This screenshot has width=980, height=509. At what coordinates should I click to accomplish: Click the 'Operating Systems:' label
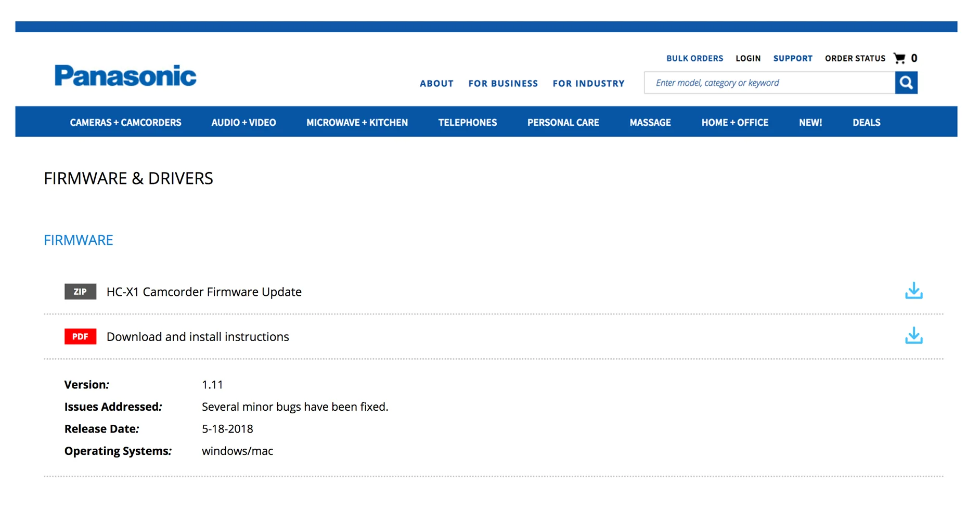point(118,451)
